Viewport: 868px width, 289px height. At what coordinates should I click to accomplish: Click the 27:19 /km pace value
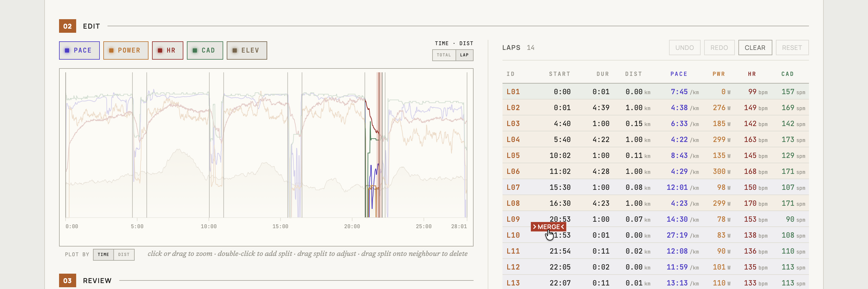pos(682,236)
